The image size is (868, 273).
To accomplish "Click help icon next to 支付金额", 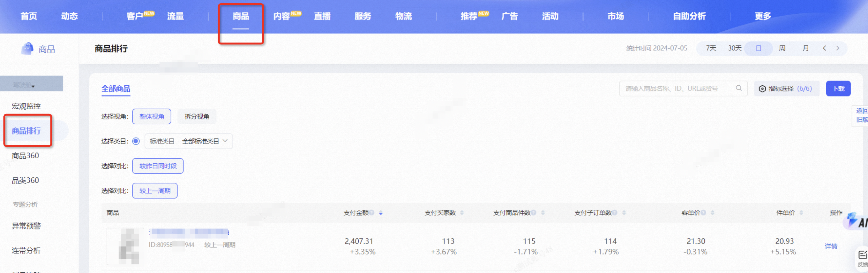I will (371, 212).
